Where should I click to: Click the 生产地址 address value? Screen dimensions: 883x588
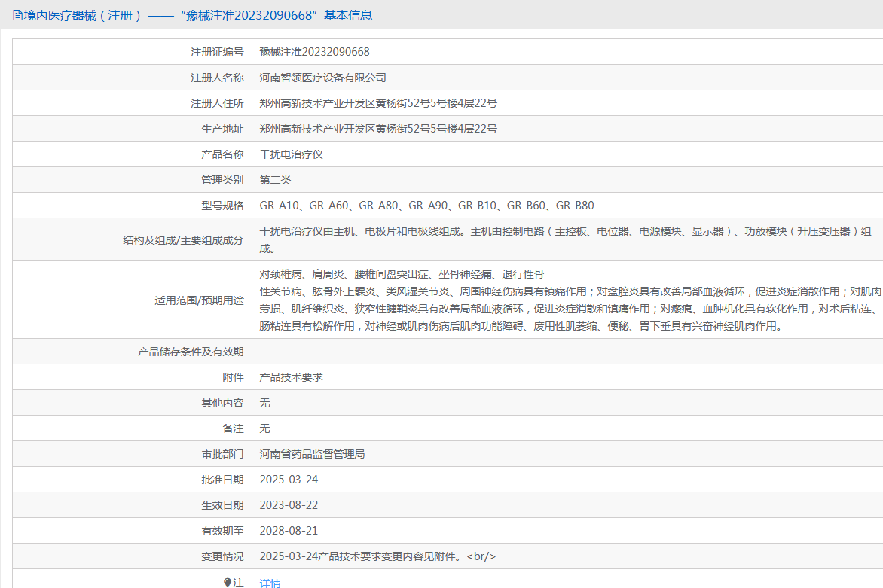(x=378, y=129)
